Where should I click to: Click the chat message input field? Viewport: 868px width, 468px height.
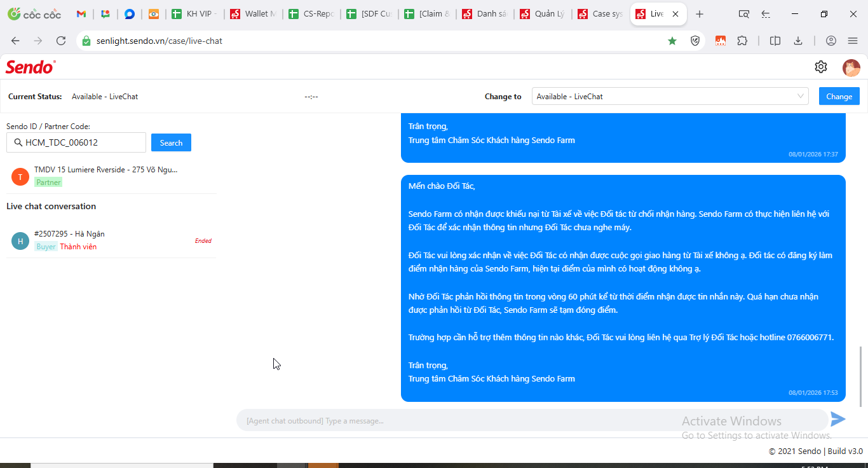[x=532, y=420]
